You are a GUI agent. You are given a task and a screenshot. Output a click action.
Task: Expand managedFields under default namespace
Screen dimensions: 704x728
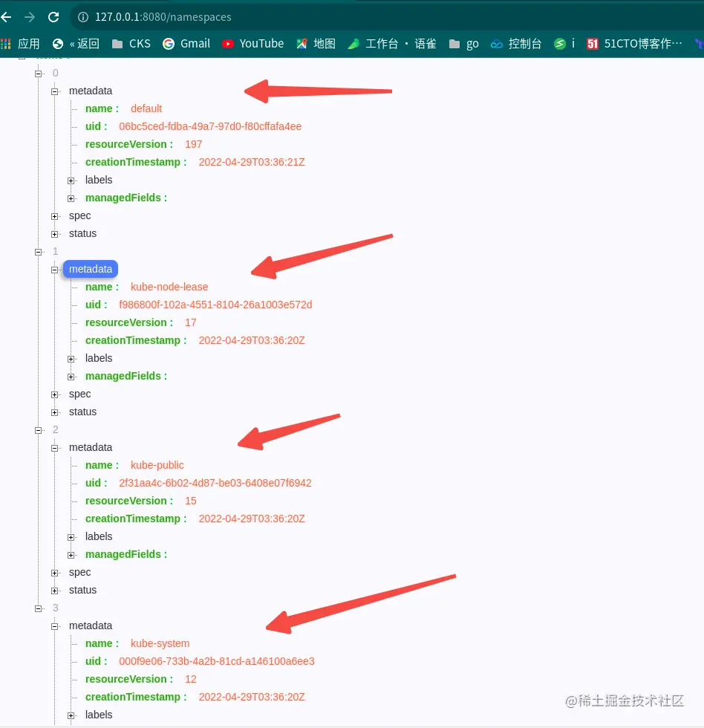click(71, 199)
